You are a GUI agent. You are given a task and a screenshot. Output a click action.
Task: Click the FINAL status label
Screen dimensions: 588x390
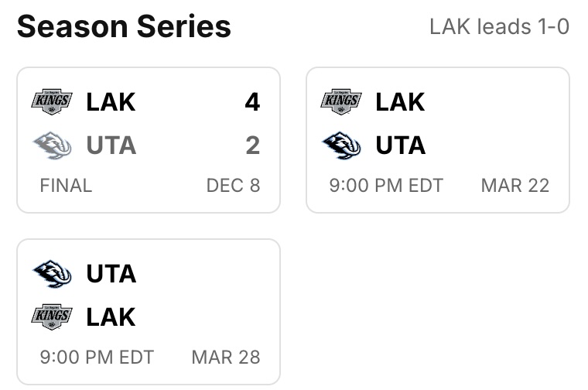point(66,186)
